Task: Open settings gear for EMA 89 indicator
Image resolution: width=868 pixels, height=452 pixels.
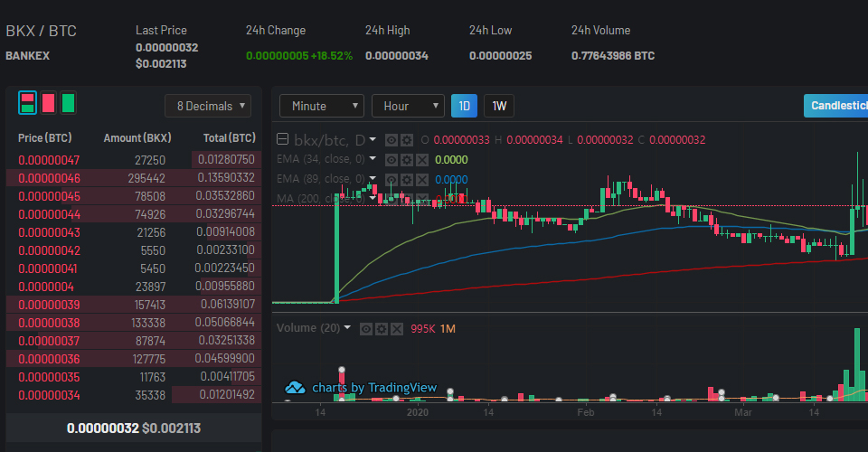Action: coord(406,180)
